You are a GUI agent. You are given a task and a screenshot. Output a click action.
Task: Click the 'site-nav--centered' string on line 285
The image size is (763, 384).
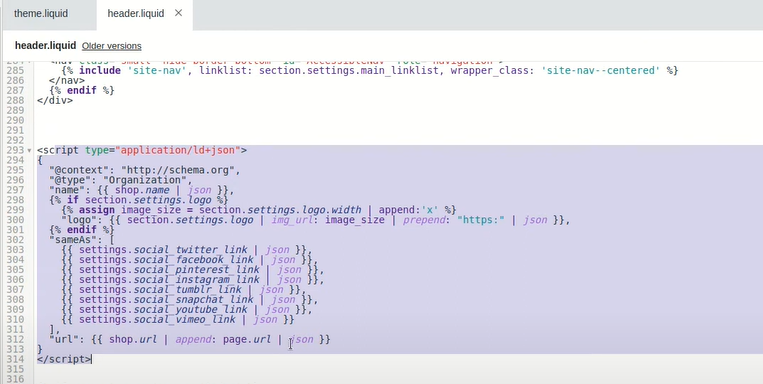[x=600, y=71]
